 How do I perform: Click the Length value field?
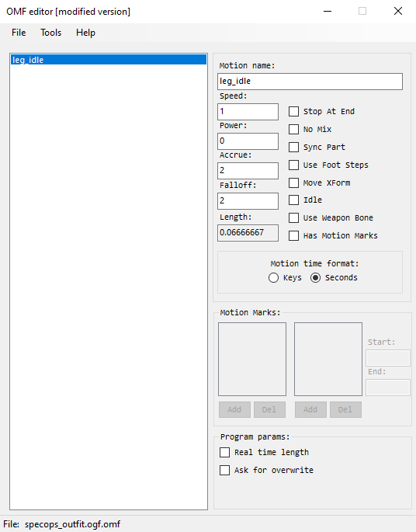(x=248, y=233)
